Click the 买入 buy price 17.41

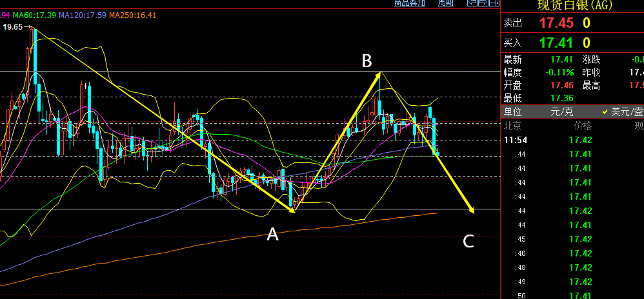coord(556,43)
